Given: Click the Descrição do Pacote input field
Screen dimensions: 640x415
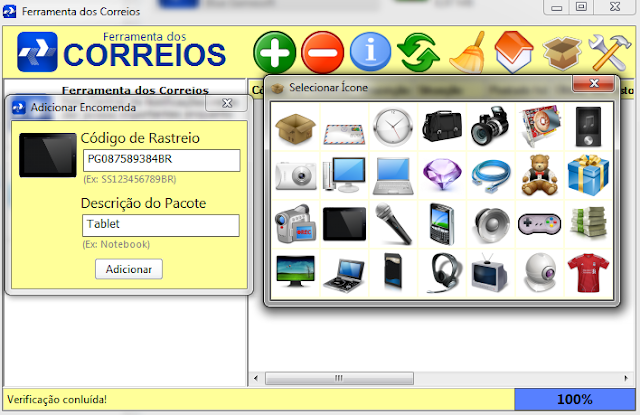Looking at the screenshot, I should [x=161, y=225].
